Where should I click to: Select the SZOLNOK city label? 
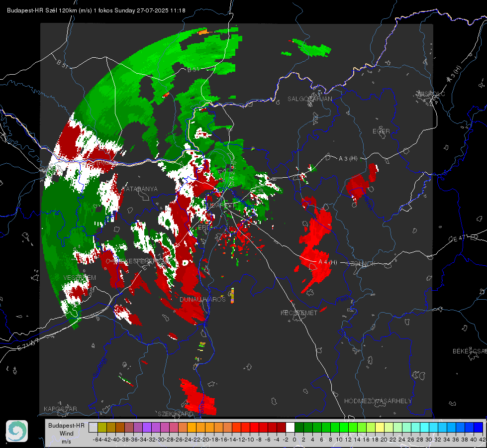coord(361,263)
